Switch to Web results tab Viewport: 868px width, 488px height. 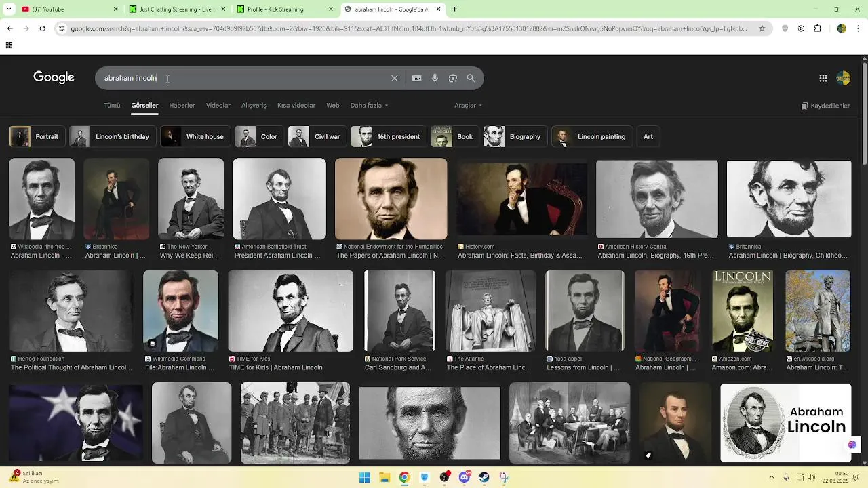[x=333, y=106]
